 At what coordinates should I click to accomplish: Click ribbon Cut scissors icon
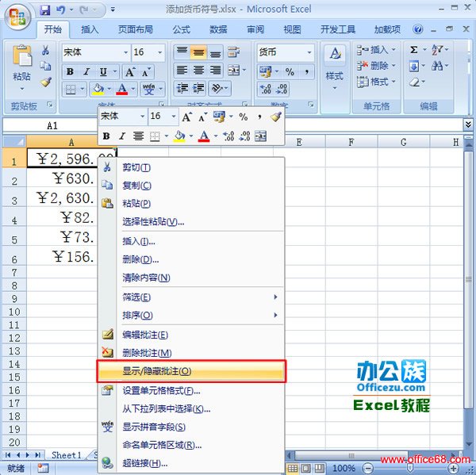[45, 51]
